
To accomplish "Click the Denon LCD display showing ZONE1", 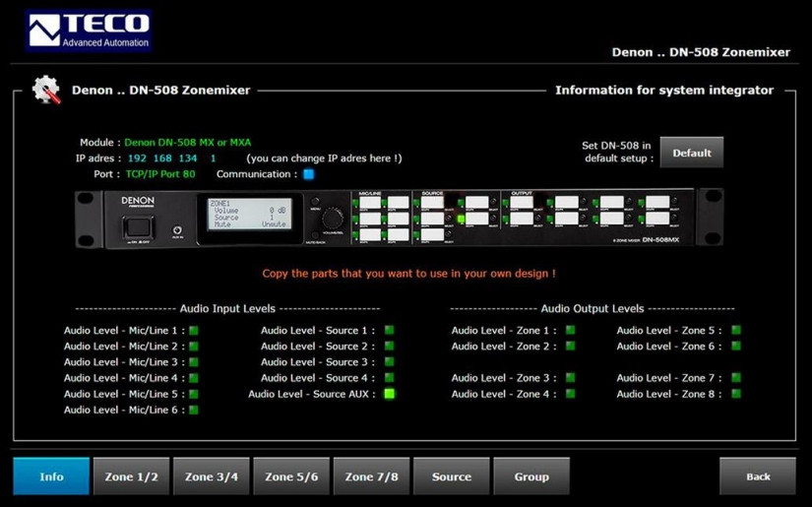I will (x=249, y=217).
